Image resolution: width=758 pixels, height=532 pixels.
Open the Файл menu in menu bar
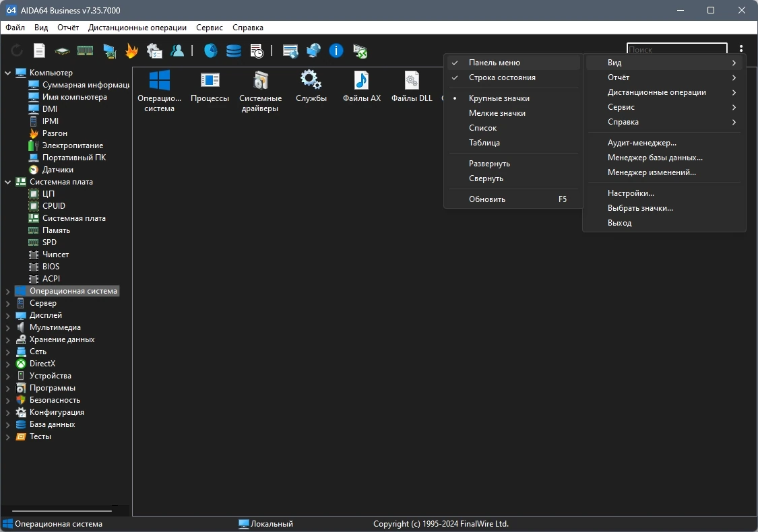coord(15,28)
